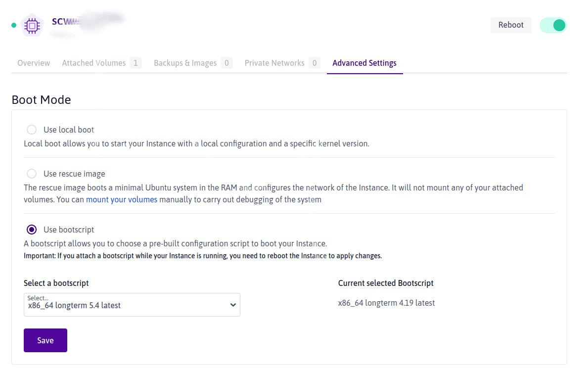Click the green status dot indicator

[x=14, y=25]
